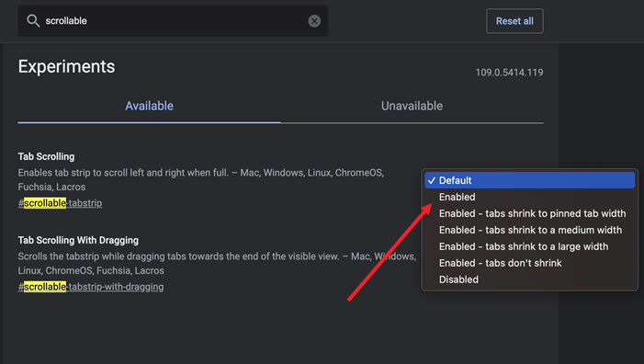The image size is (644, 364).
Task: Click the version number 109.0.5414.119
Action: pyautogui.click(x=509, y=73)
